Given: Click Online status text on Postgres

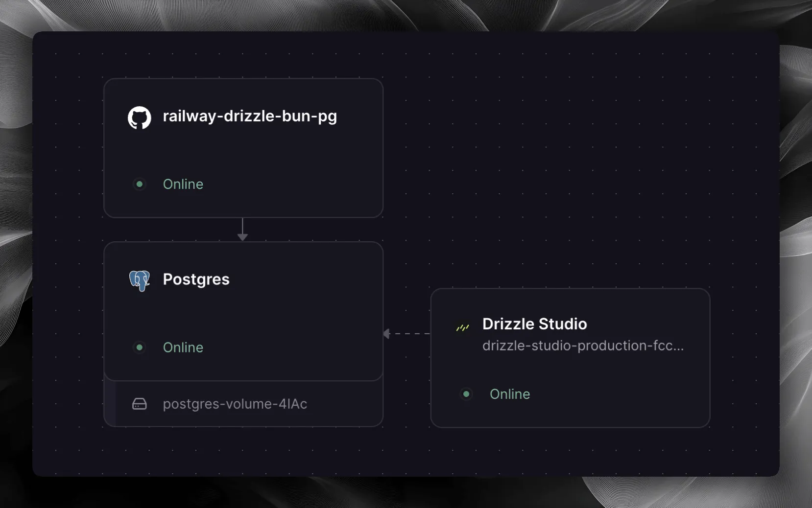Looking at the screenshot, I should [183, 347].
